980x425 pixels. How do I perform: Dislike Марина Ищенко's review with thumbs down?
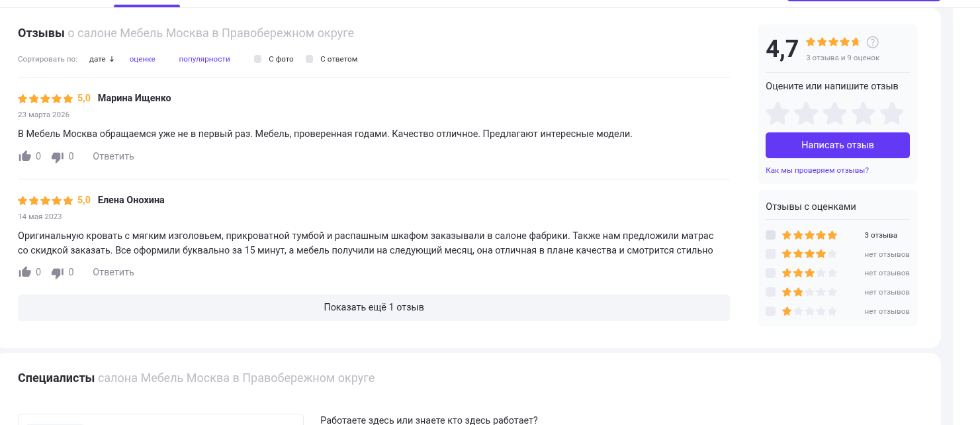pyautogui.click(x=58, y=157)
